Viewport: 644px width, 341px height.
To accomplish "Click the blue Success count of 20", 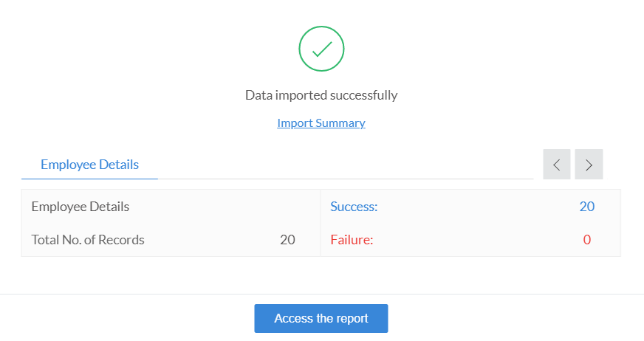I will tap(586, 207).
